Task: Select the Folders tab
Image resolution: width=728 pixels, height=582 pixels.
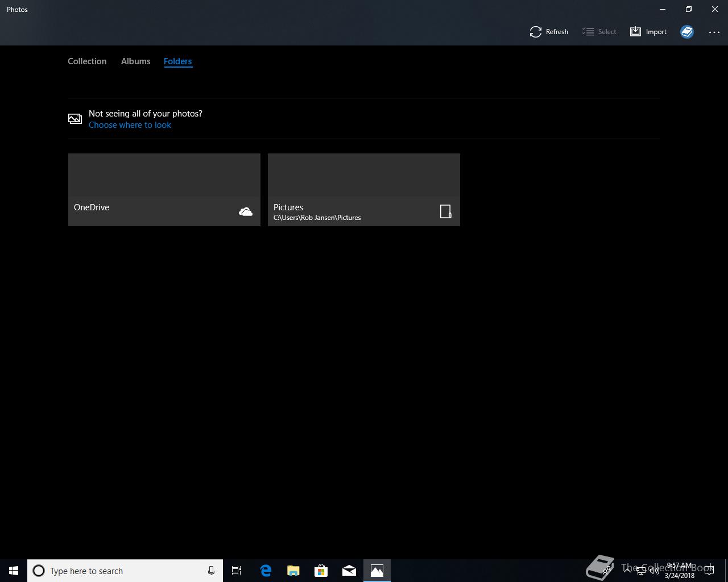Action: [x=177, y=61]
